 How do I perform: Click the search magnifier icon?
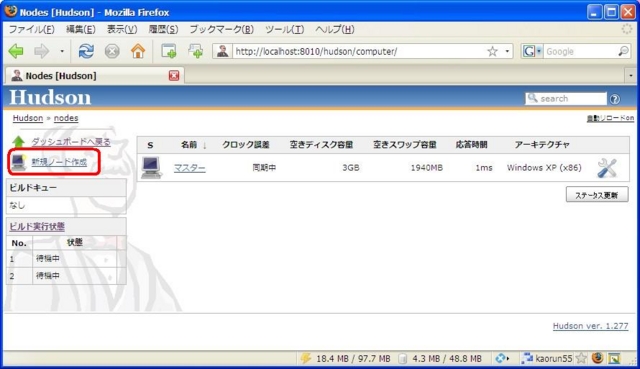(623, 51)
